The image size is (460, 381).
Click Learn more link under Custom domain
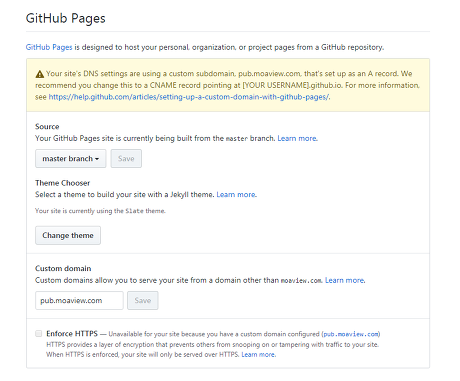[x=345, y=280]
